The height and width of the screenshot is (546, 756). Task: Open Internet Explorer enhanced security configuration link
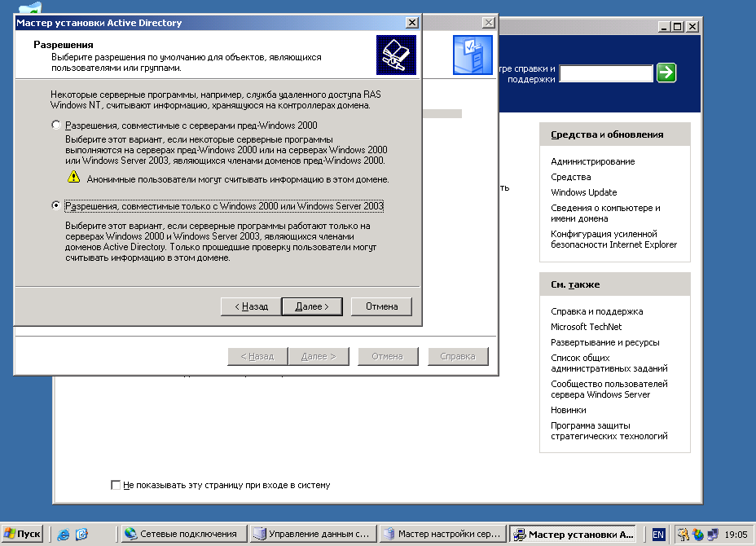point(613,240)
